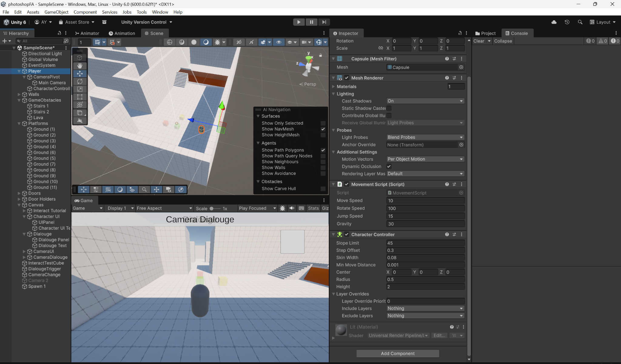Open Mesh Renderer help icon
Image resolution: width=621 pixels, height=364 pixels.
tap(447, 78)
